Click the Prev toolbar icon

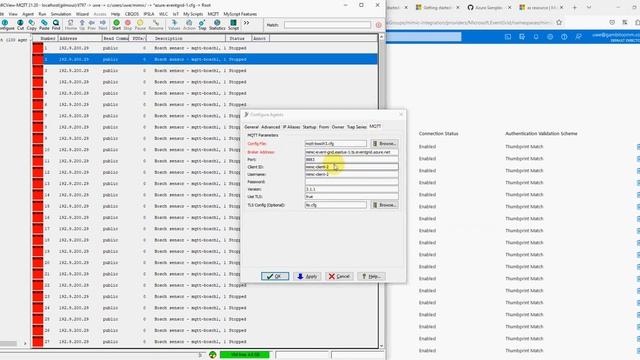tap(91, 25)
